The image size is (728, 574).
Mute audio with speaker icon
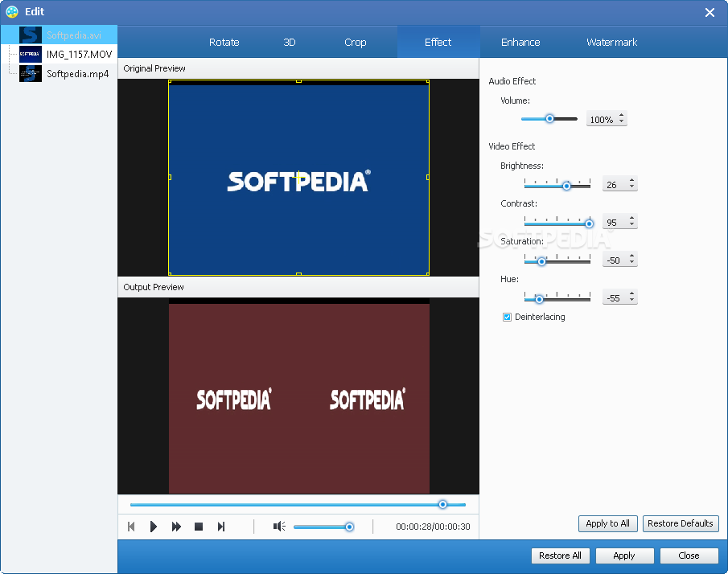click(x=279, y=527)
